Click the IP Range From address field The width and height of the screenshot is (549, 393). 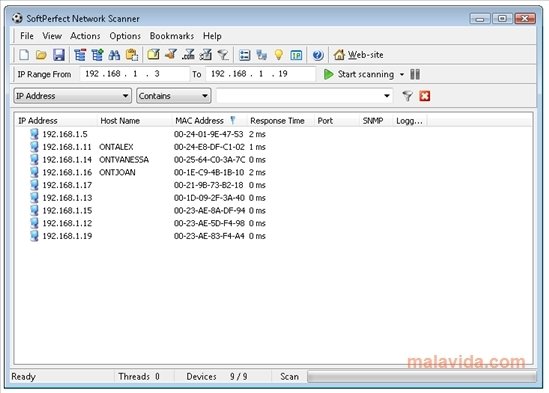(x=134, y=74)
